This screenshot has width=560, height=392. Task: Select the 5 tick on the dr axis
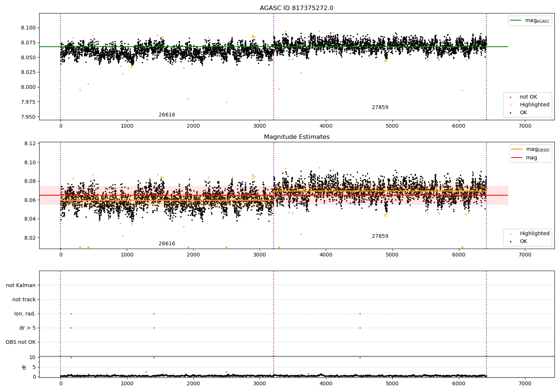coord(34,367)
